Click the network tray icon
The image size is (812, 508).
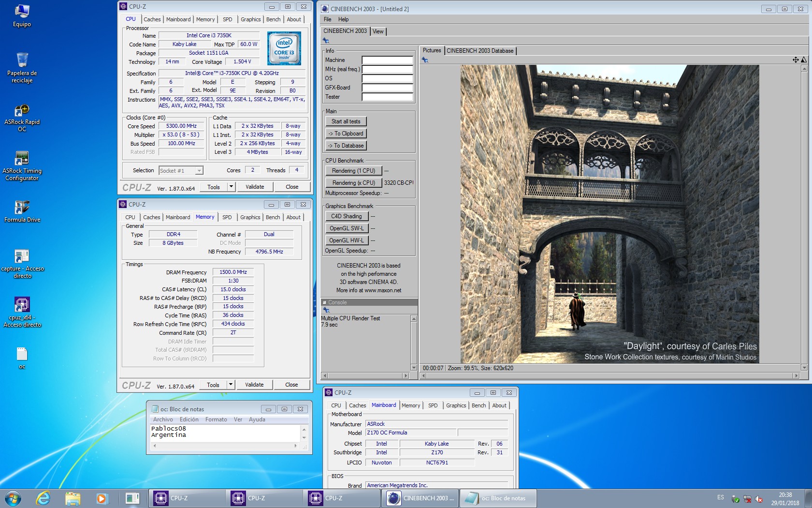pyautogui.click(x=747, y=499)
